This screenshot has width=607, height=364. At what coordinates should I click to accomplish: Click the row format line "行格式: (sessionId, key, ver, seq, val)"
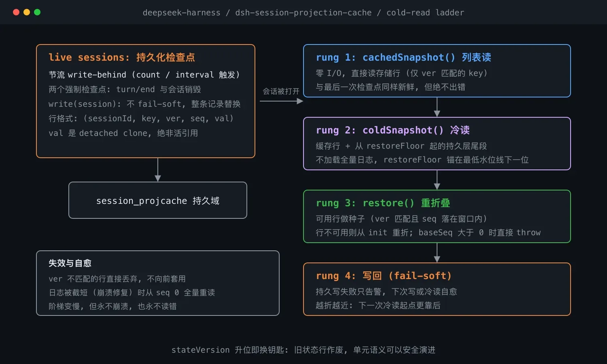(x=141, y=119)
